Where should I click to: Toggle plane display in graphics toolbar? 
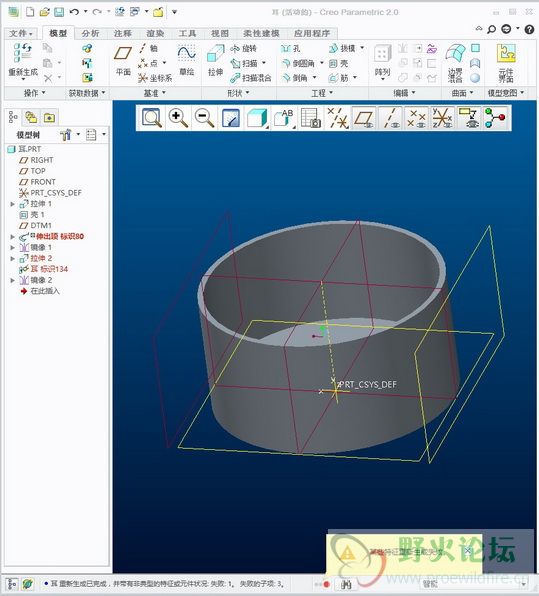point(363,118)
